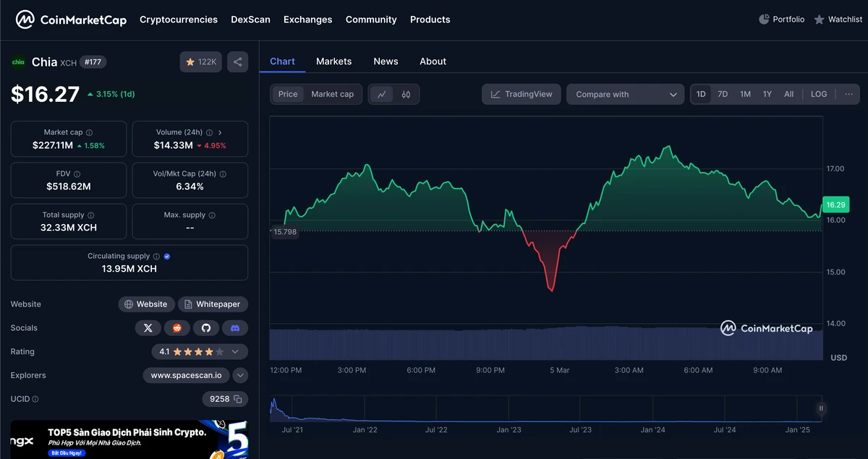Select the 7D time range
This screenshot has height=459, width=868.
(723, 94)
